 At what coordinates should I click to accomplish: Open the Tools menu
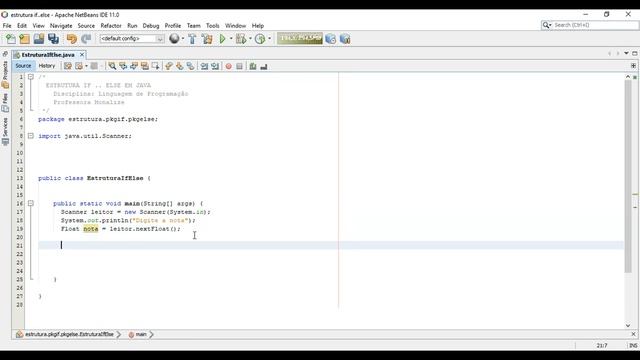coord(213,26)
